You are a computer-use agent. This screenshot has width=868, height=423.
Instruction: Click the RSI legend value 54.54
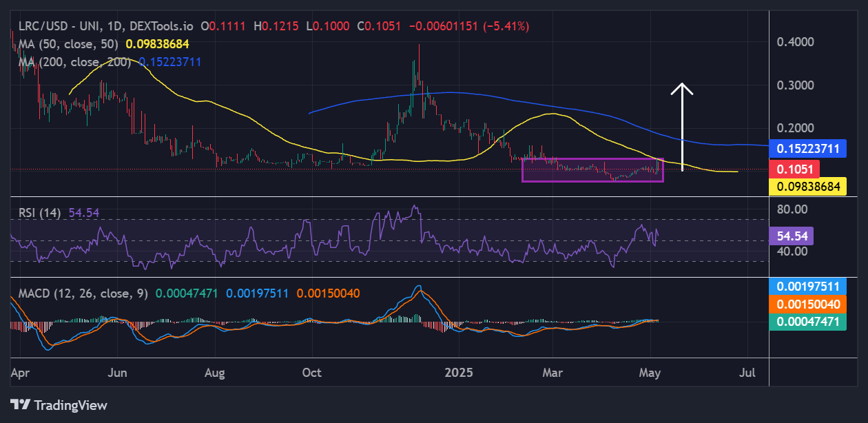(83, 214)
